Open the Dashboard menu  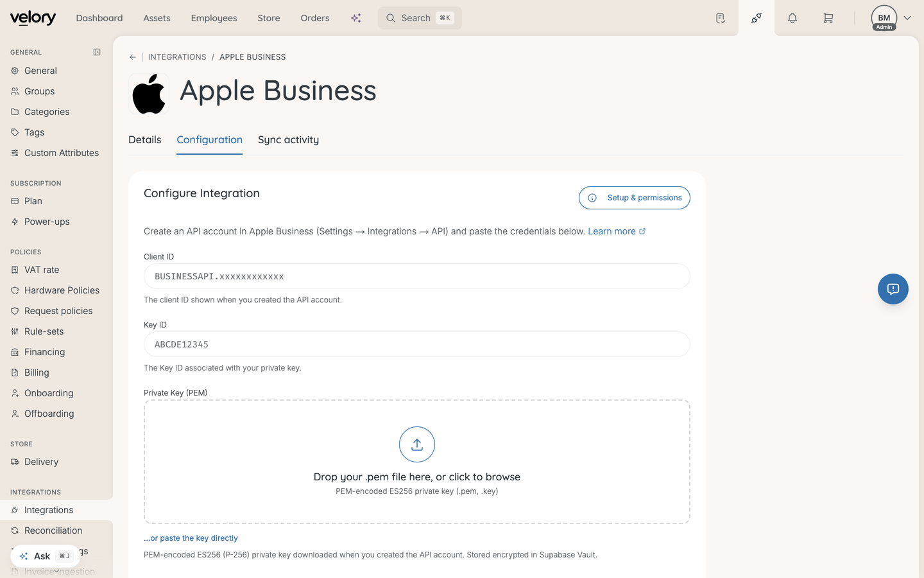tap(99, 18)
